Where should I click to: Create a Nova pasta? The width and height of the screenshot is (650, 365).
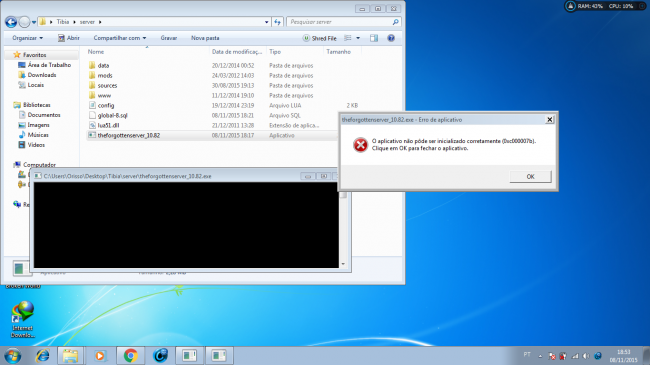(205, 38)
